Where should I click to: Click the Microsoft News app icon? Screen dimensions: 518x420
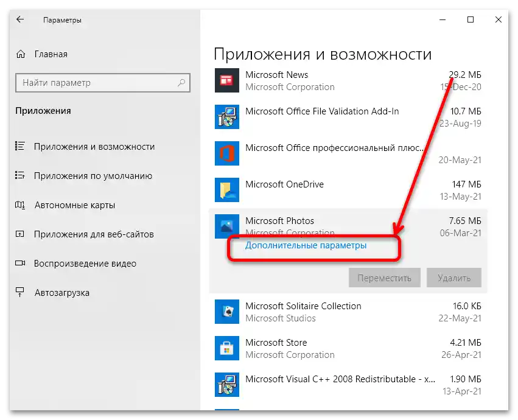[227, 80]
